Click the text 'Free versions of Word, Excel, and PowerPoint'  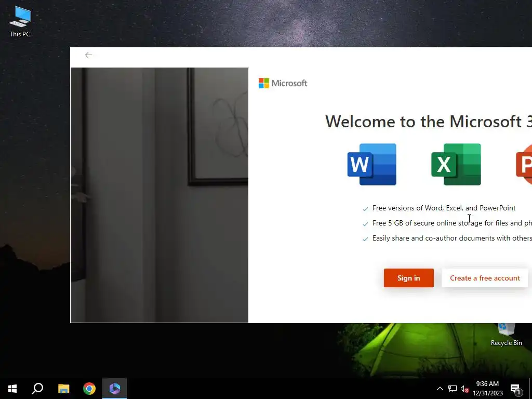click(x=444, y=208)
